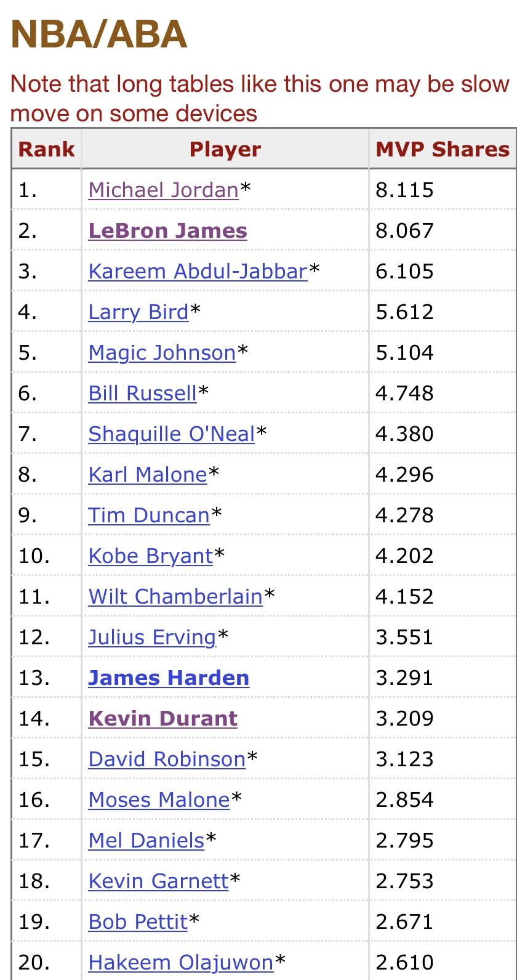Open the Karl Malone link

[147, 474]
